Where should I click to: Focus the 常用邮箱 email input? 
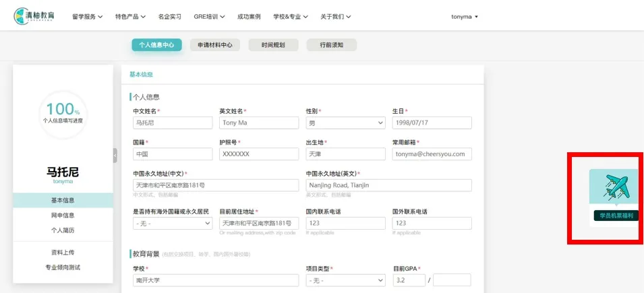click(432, 154)
